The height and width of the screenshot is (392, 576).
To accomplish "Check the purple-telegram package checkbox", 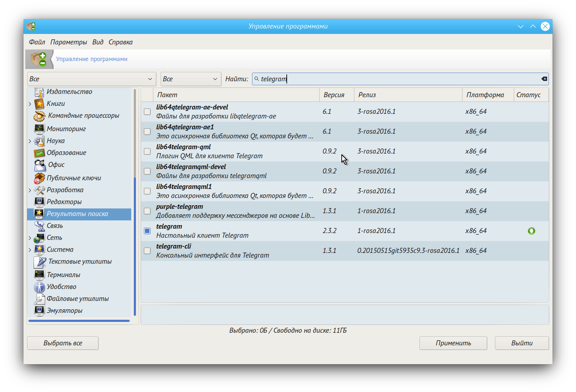I will tap(147, 211).
